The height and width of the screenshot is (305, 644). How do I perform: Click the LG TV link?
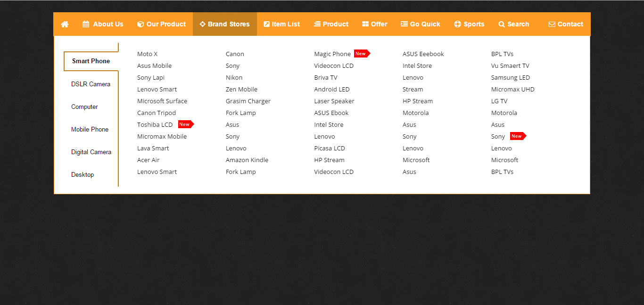click(x=499, y=101)
